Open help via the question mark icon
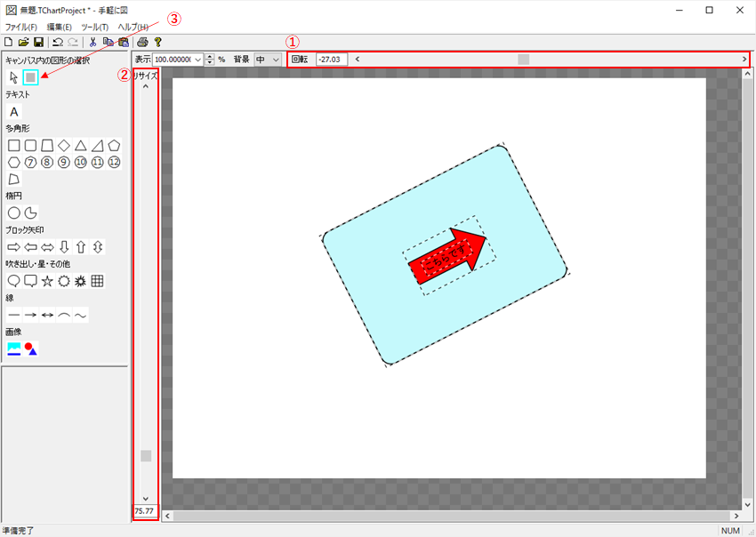The image size is (756, 537). tap(157, 42)
